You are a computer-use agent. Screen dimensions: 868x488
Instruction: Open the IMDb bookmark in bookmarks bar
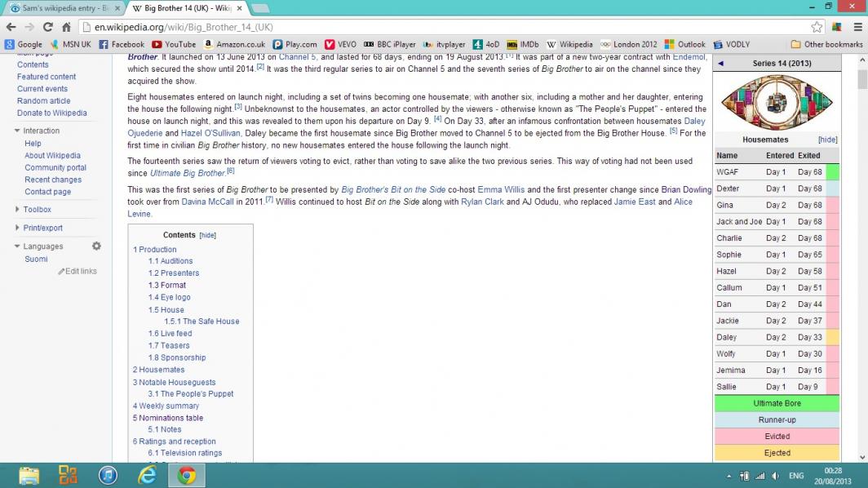click(x=522, y=44)
